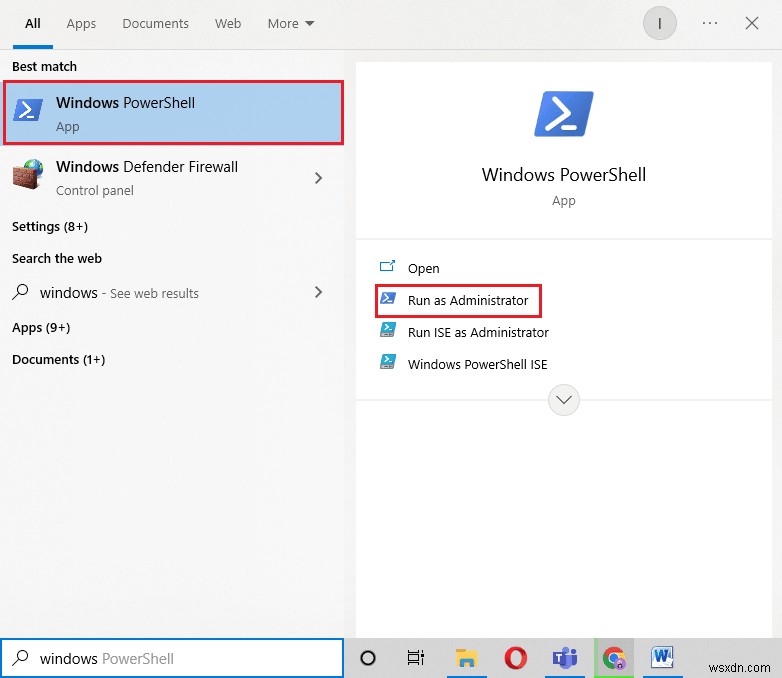Screen dimensions: 782x678
Task: Click the Run ISE as Administrator icon
Action: click(x=388, y=330)
